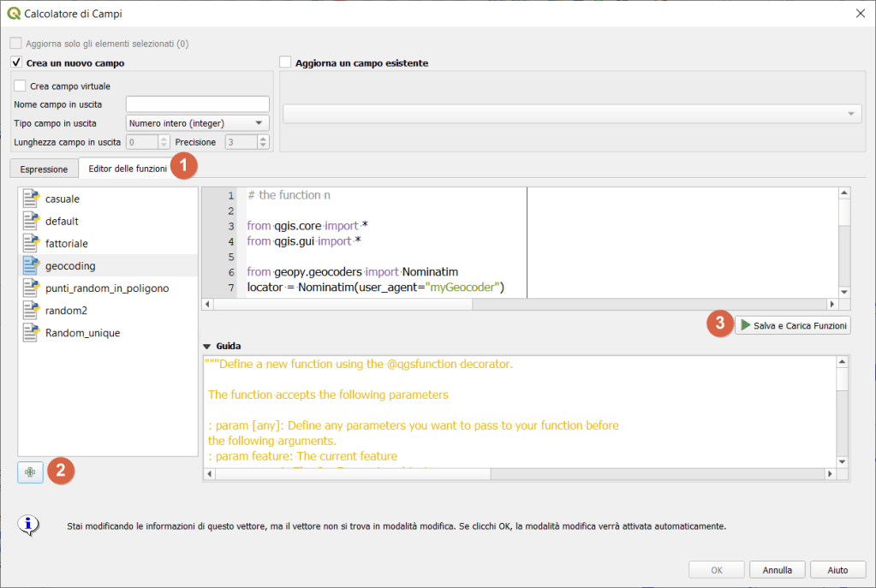Enable Crea campo virtuale checkbox
The width and height of the screenshot is (876, 588).
[x=21, y=86]
